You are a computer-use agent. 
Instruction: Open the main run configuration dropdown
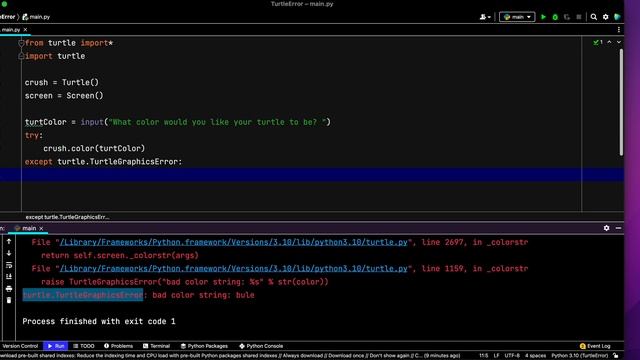coord(517,17)
